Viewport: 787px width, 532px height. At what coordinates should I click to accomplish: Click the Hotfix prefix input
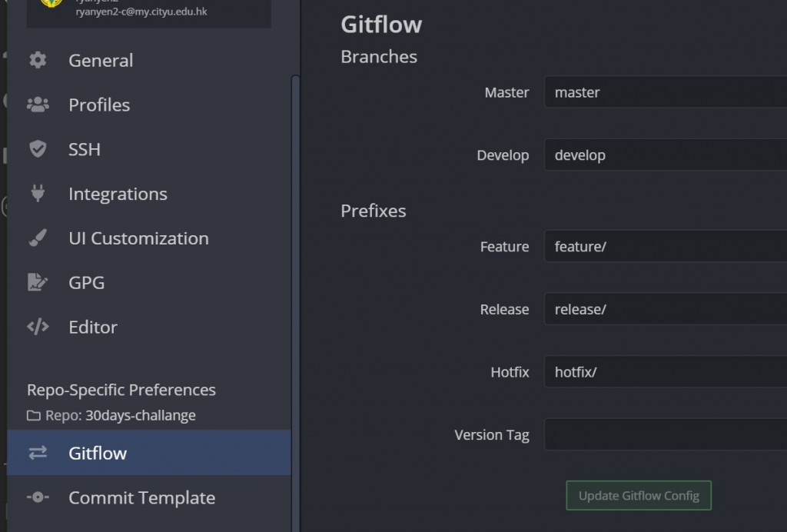point(665,372)
